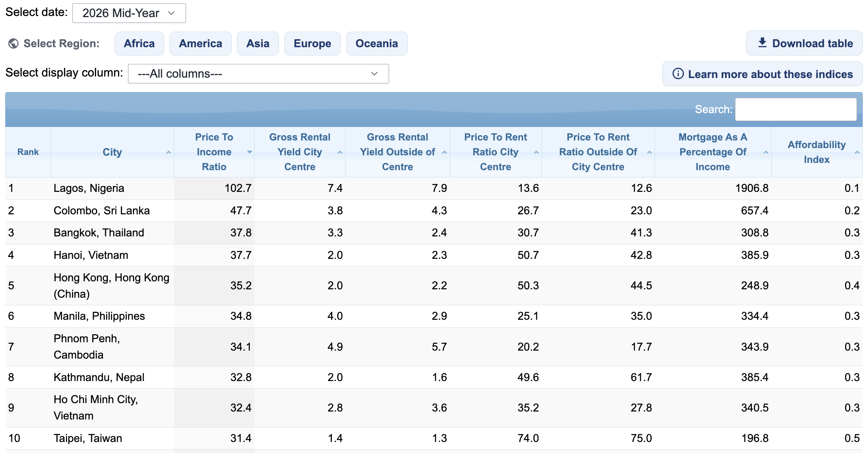Click the City column sort arrow
The width and height of the screenshot is (868, 453).
click(x=168, y=152)
